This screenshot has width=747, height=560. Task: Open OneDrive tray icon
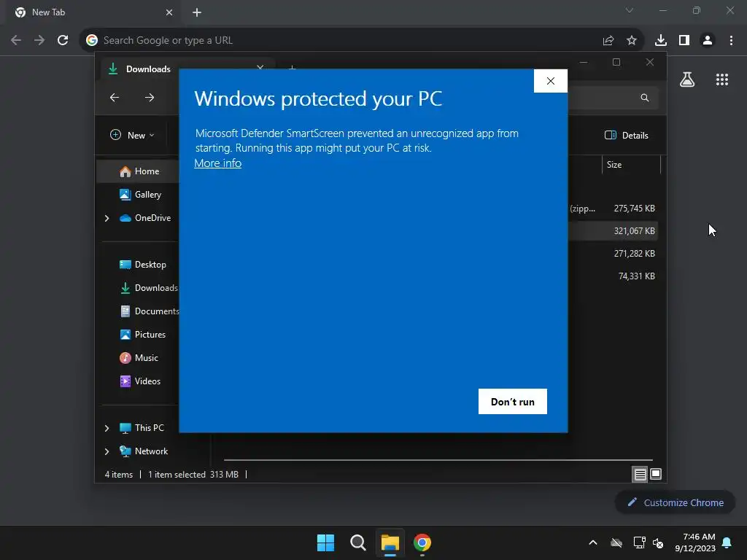coord(616,542)
